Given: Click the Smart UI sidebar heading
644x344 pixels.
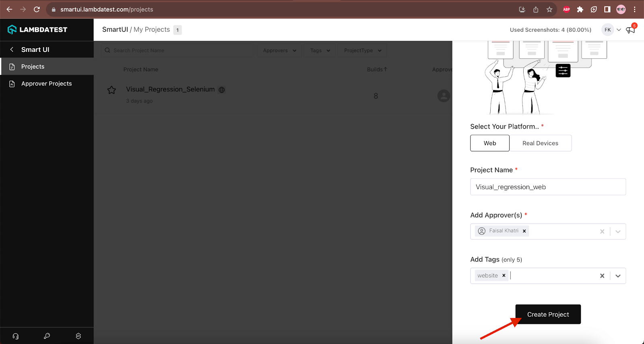Looking at the screenshot, I should coord(35,49).
